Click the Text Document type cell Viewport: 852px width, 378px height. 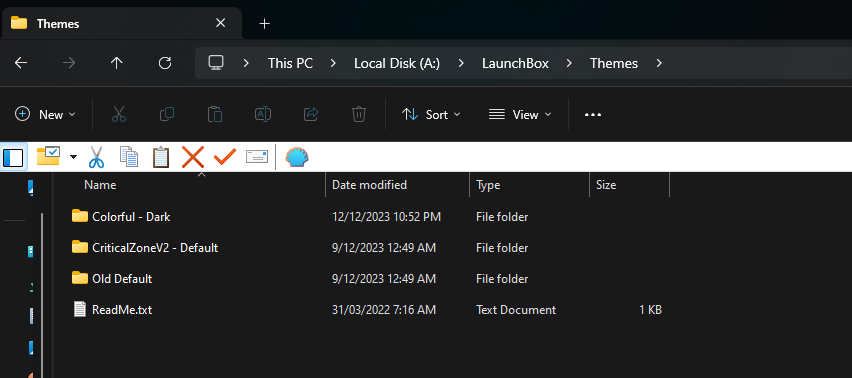tap(516, 310)
